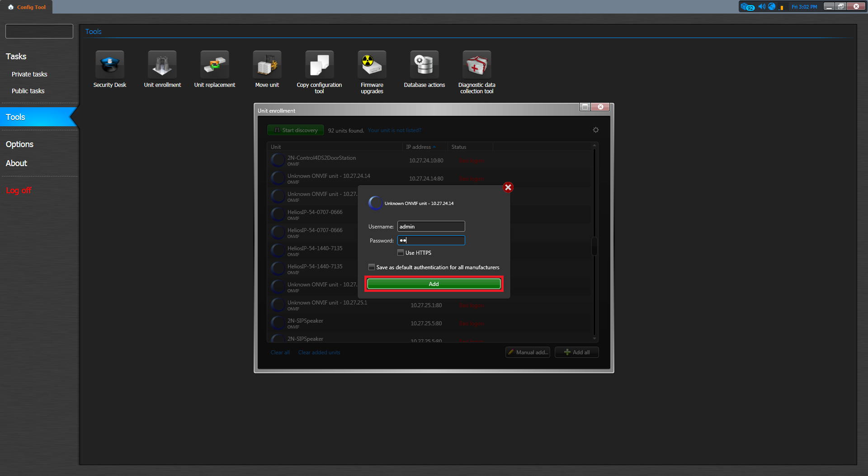Close the credentials popup with red X
This screenshot has height=476, width=868.
(508, 187)
